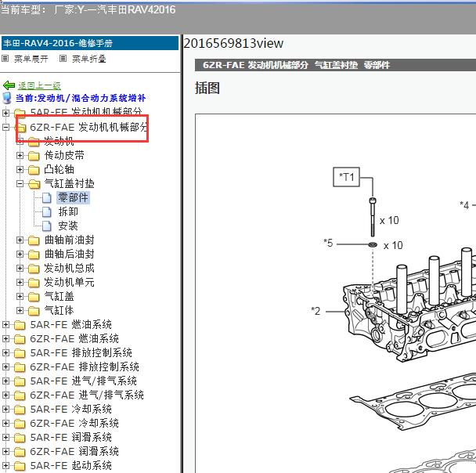
Task: Expand the 凸轮轴 folder node
Action: (20, 169)
